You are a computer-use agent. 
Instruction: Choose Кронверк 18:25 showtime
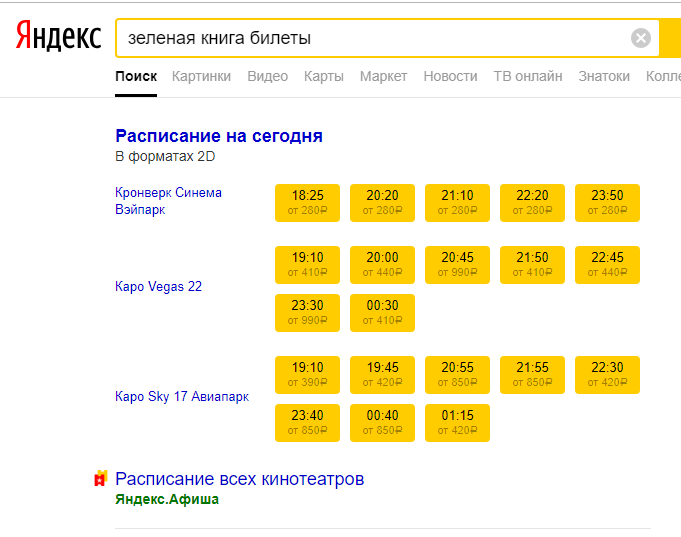pos(307,203)
